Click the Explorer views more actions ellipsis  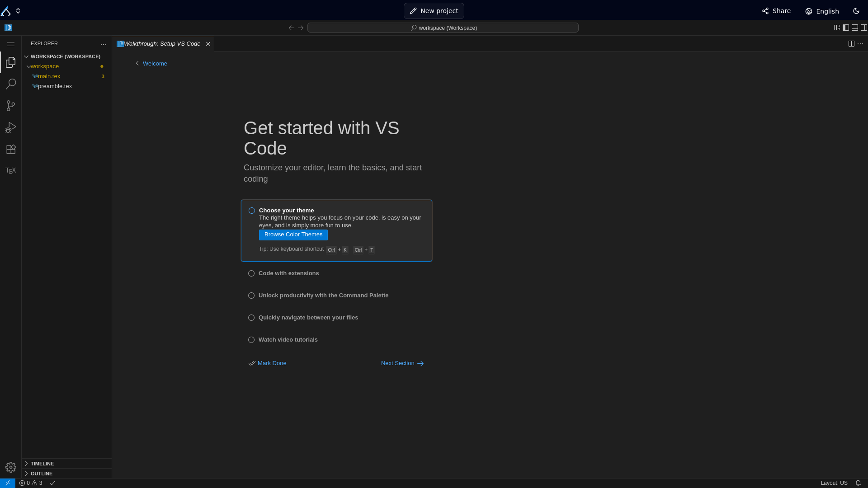point(104,44)
